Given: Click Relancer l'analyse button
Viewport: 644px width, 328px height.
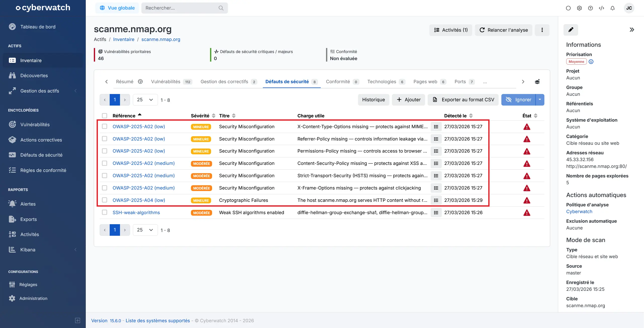Looking at the screenshot, I should (x=503, y=30).
